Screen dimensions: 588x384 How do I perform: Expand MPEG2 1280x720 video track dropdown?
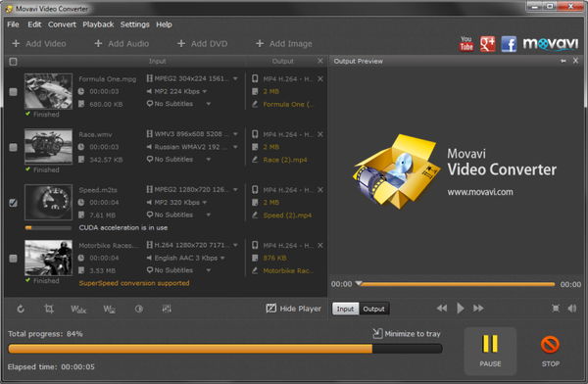tap(235, 190)
